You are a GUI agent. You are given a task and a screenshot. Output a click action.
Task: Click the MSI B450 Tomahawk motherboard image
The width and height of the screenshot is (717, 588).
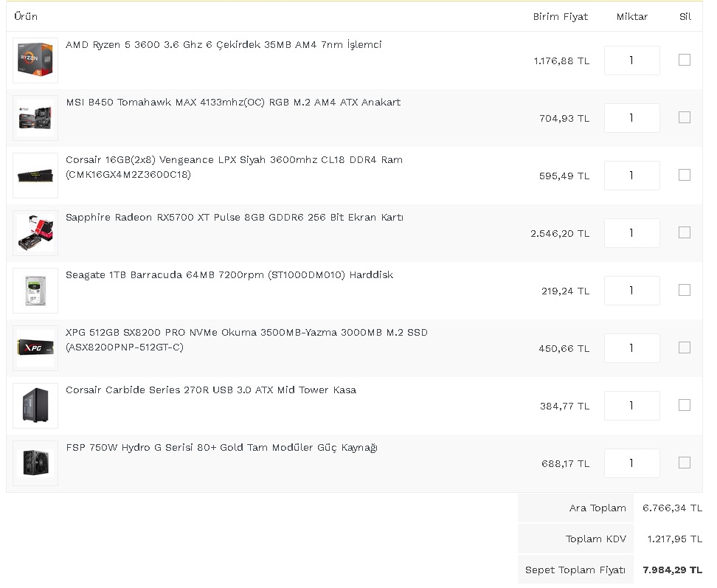(35, 118)
